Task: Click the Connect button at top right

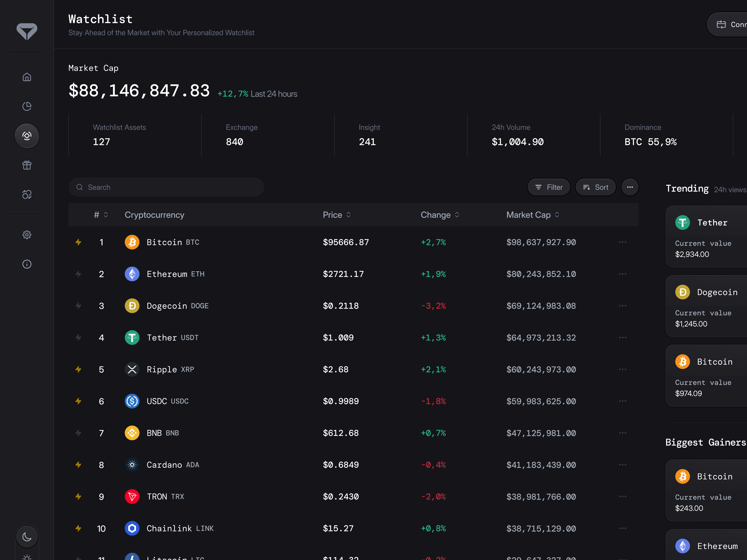Action: point(727,25)
